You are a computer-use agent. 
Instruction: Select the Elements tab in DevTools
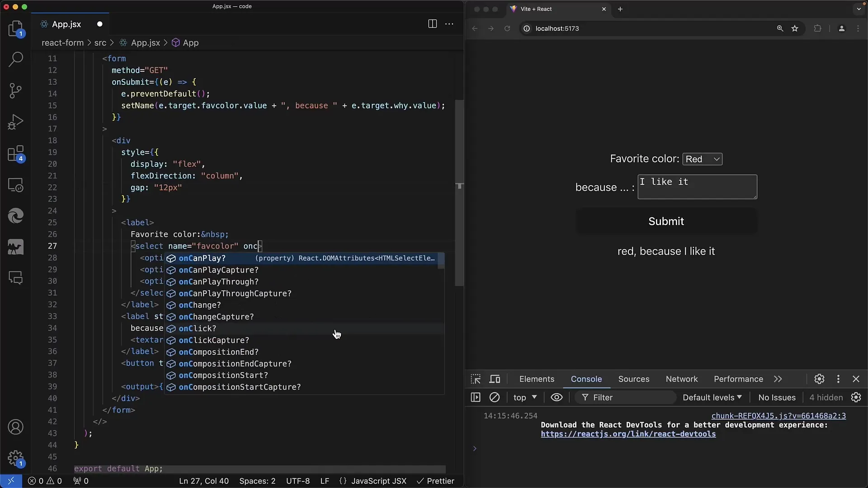tap(537, 379)
